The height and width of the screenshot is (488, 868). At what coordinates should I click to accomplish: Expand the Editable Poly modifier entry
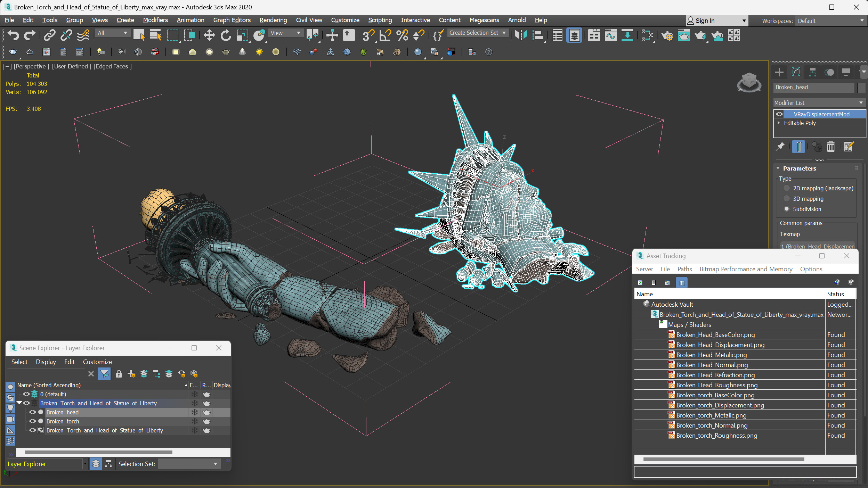(x=779, y=123)
